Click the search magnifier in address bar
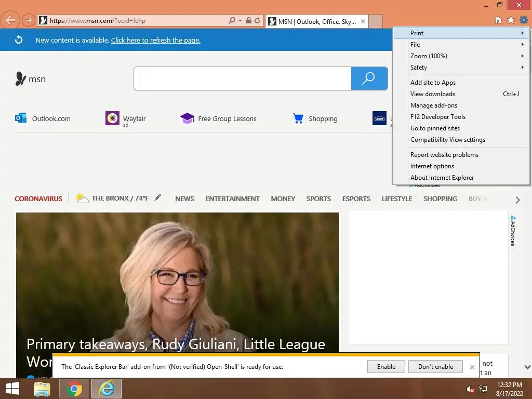This screenshot has height=399, width=532. [232, 20]
